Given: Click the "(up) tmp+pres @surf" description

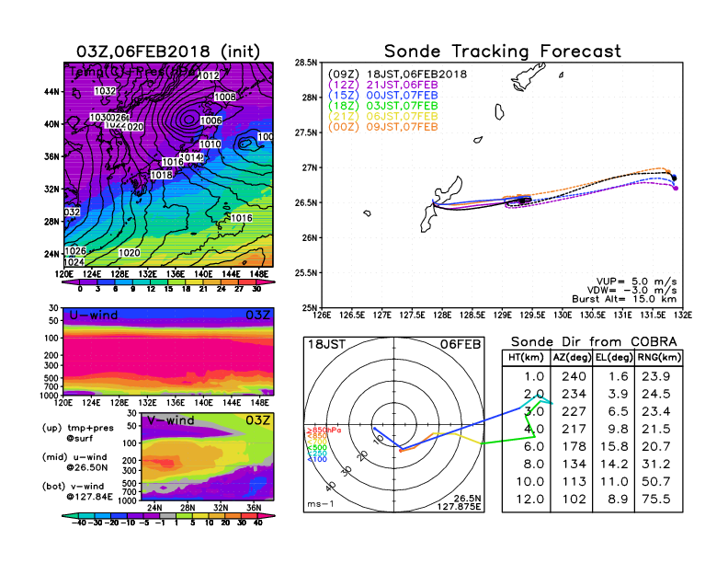Looking at the screenshot, I should [77, 433].
